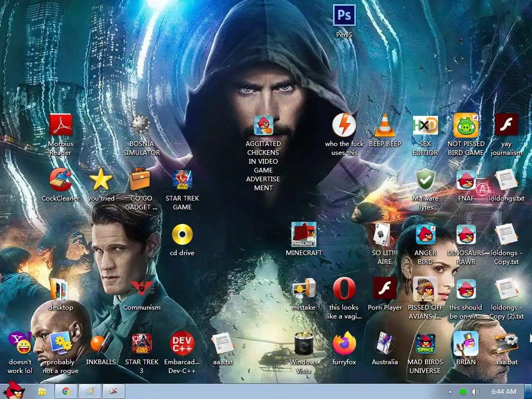532x399 pixels.
Task: Launch the Communism Papers Please icon
Action: point(142,288)
